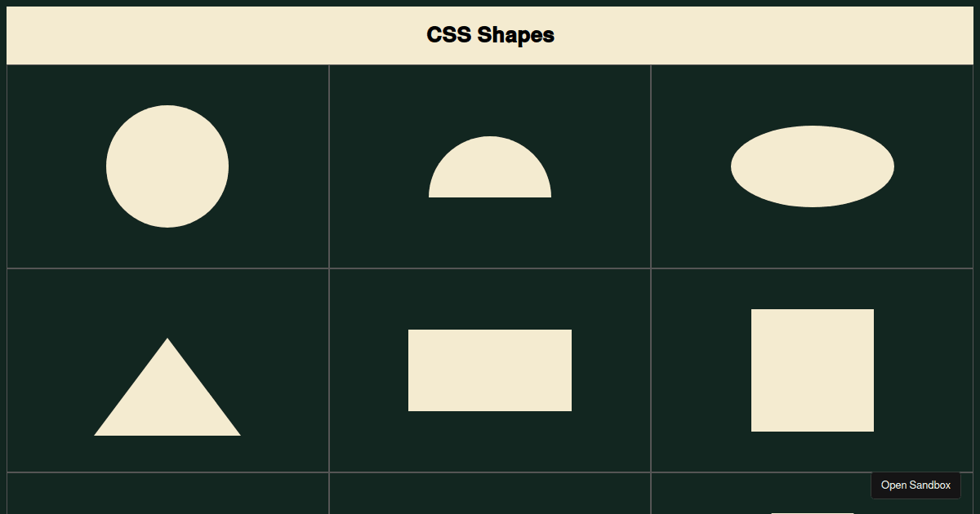Click the CSS Shapes header title
Screen dimensions: 980x514
[x=490, y=35]
